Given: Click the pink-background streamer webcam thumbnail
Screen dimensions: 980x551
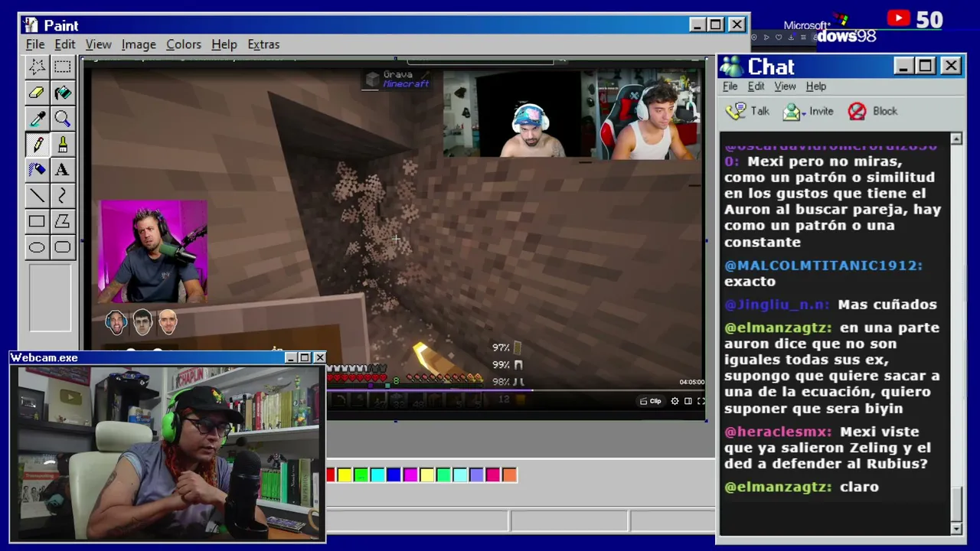Looking at the screenshot, I should tap(153, 252).
